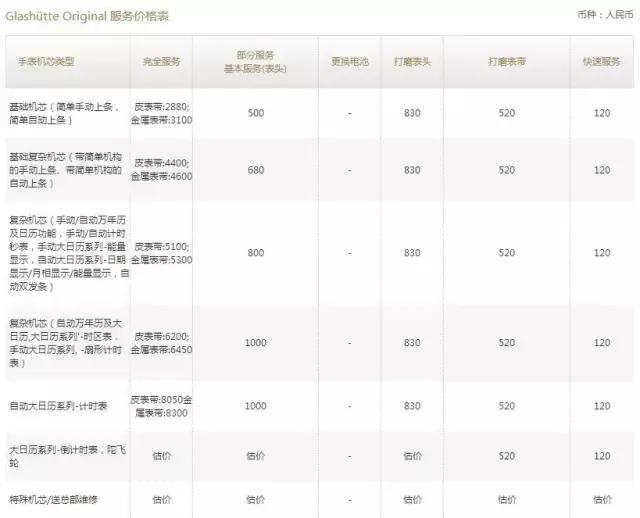
Task: Click the '基础机芯（简单手动上条' row label
Action: tap(64, 113)
